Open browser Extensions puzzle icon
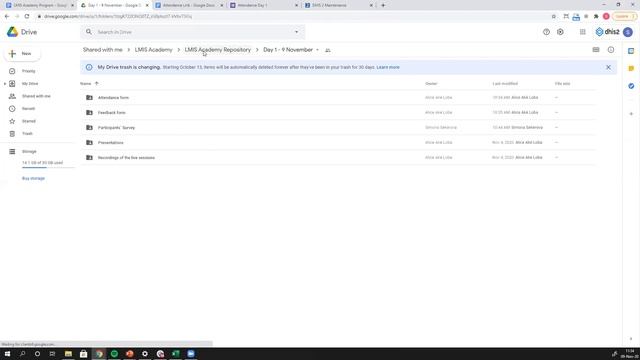The height and width of the screenshot is (360, 640). [x=596, y=16]
